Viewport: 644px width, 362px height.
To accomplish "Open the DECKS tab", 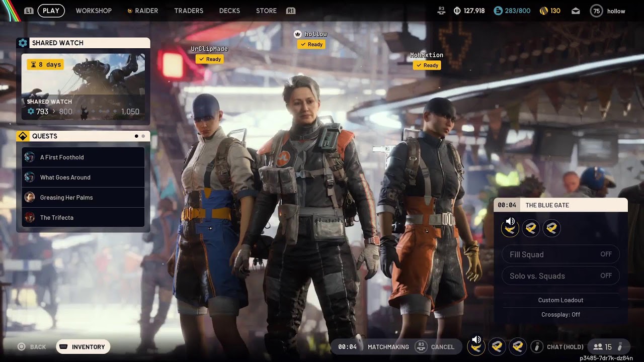I will 229,11.
